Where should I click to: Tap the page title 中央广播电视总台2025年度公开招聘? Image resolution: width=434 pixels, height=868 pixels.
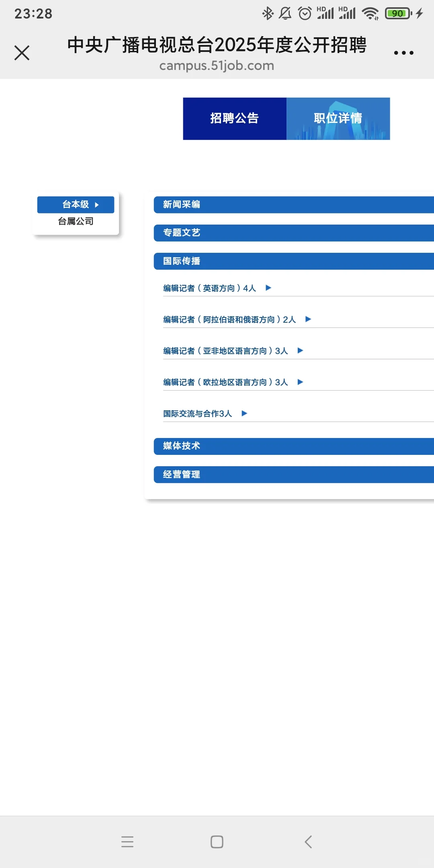click(x=217, y=45)
